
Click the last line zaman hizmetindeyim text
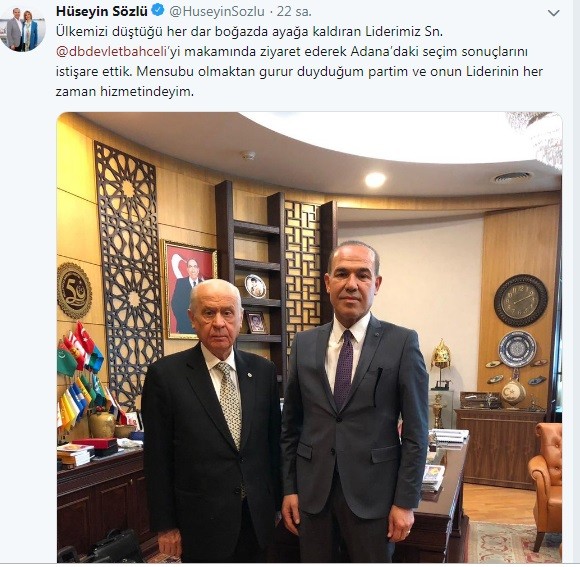125,91
